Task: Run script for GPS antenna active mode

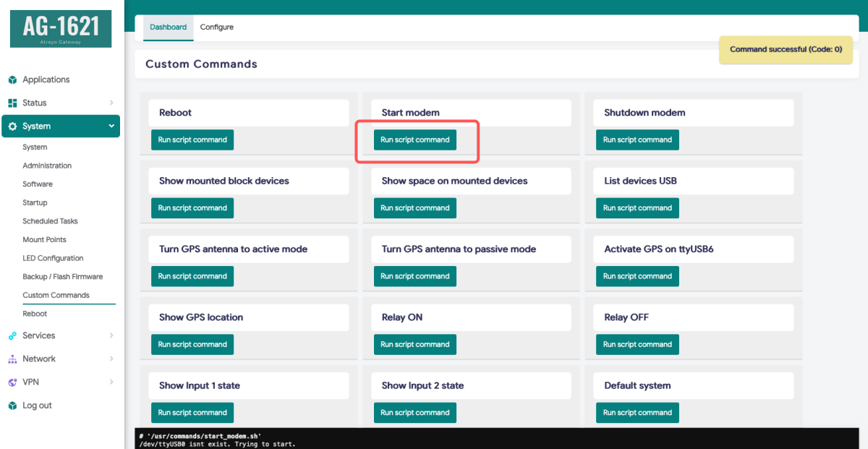Action: pos(192,276)
